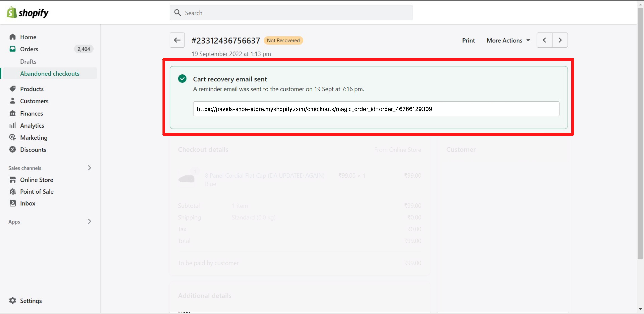644x314 pixels.
Task: Click checkout number #23312436756637
Action: [x=226, y=40]
